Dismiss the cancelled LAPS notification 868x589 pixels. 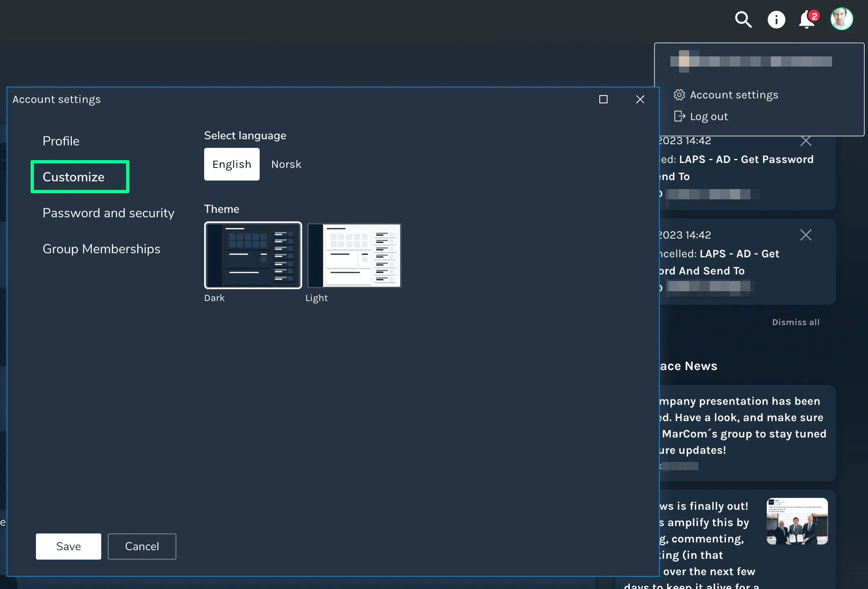click(806, 235)
